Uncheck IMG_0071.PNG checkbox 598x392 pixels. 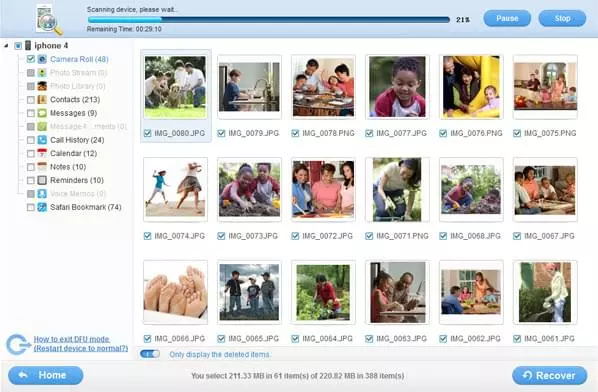369,236
